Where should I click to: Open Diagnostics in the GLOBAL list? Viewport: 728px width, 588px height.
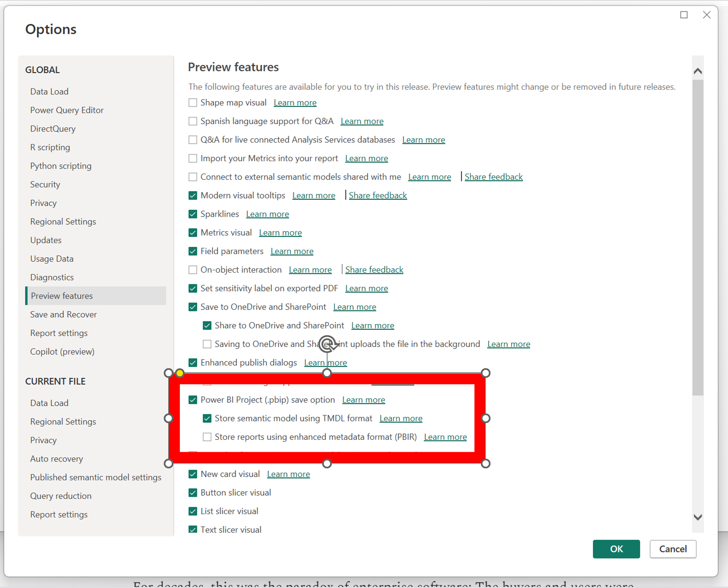point(52,277)
